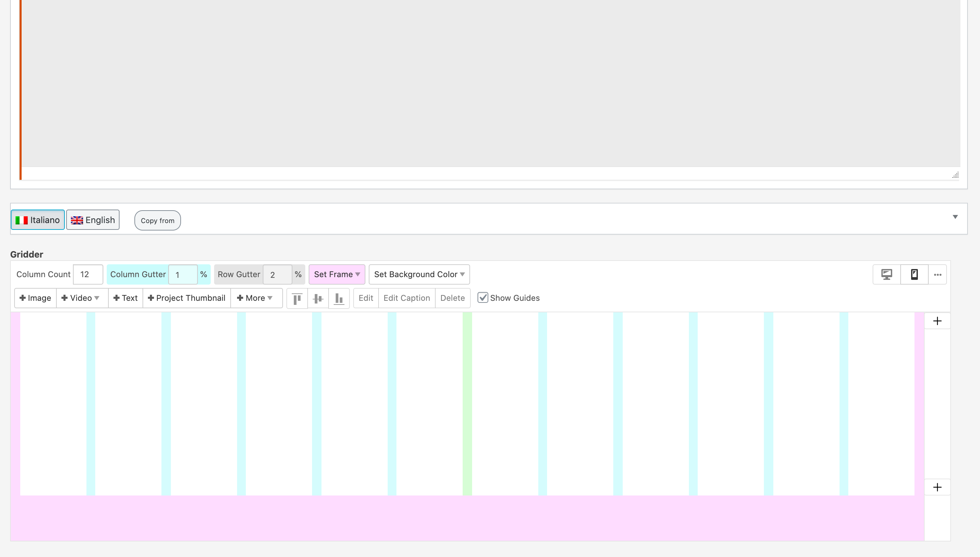Align selected element to bottom

coord(339,298)
